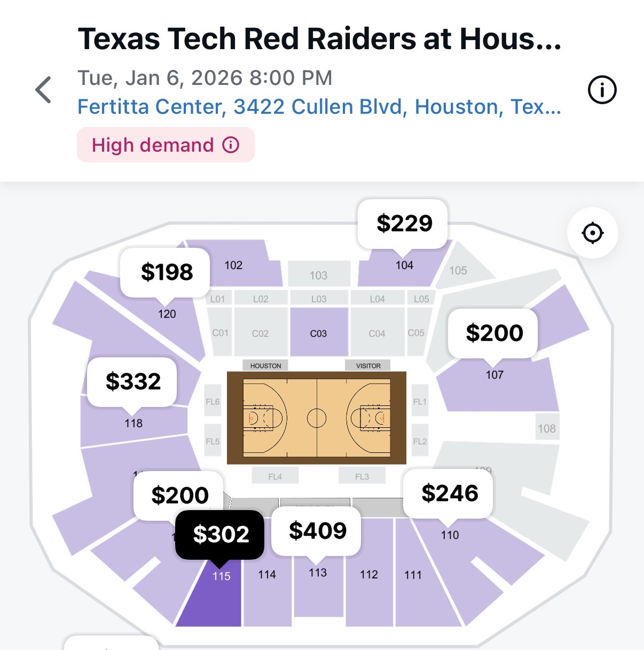Tap the $332 price bubble
Image resolution: width=644 pixels, height=650 pixels.
pyautogui.click(x=133, y=381)
